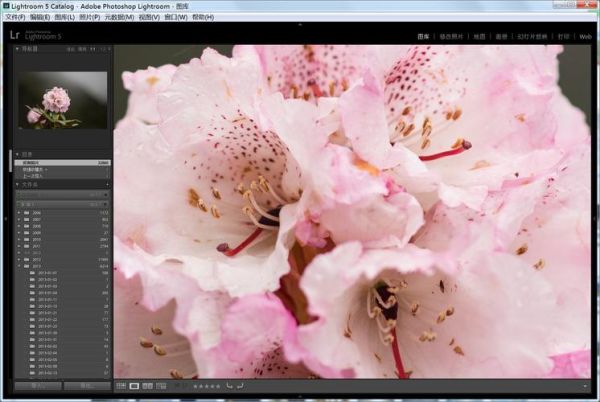This screenshot has height=402, width=600.
Task: Click the rotate right arrow icon
Action: click(x=240, y=385)
